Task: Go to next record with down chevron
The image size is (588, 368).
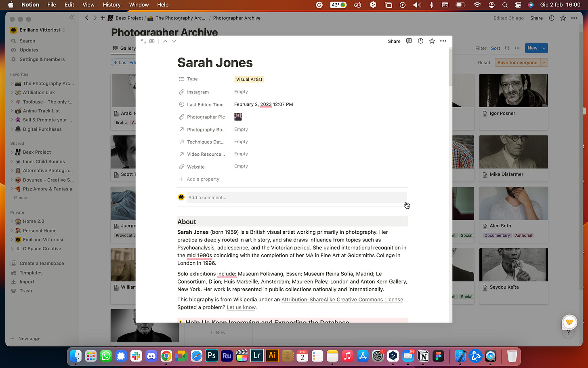Action: click(x=174, y=41)
